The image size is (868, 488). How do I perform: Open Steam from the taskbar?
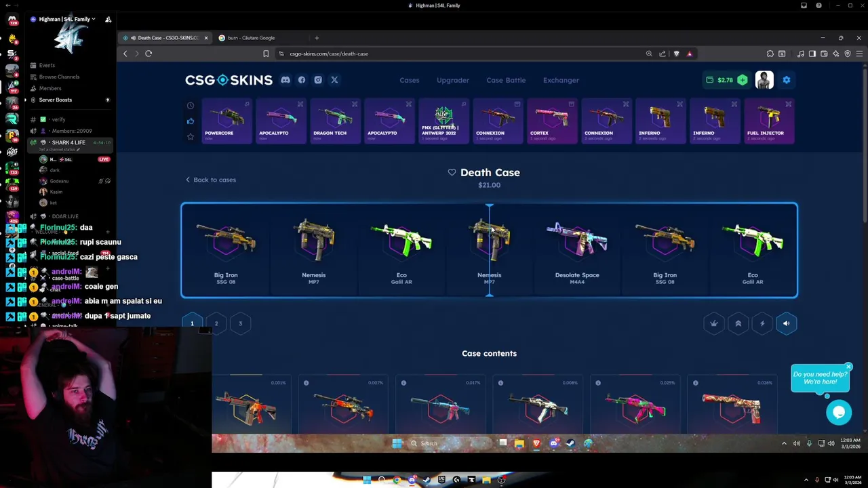tap(570, 443)
